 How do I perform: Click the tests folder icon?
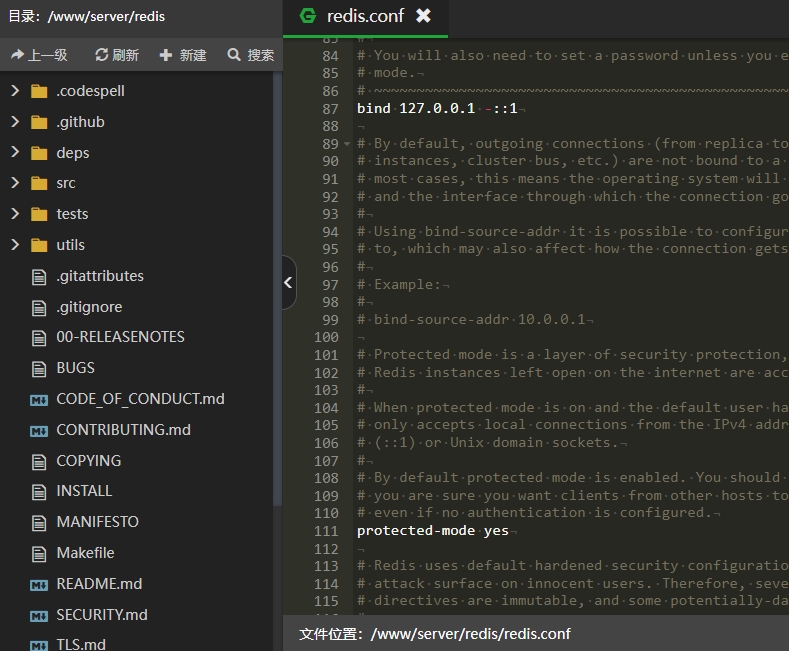coord(39,214)
